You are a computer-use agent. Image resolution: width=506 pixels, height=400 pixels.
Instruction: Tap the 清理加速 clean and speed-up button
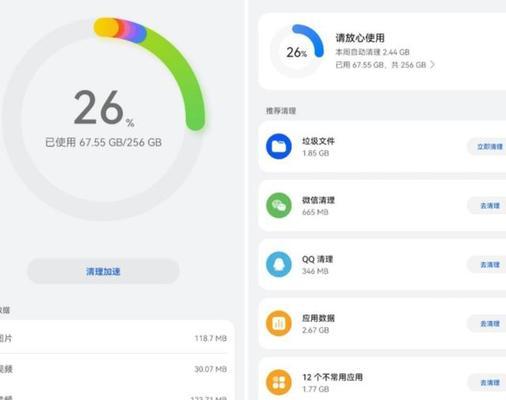coord(103,271)
